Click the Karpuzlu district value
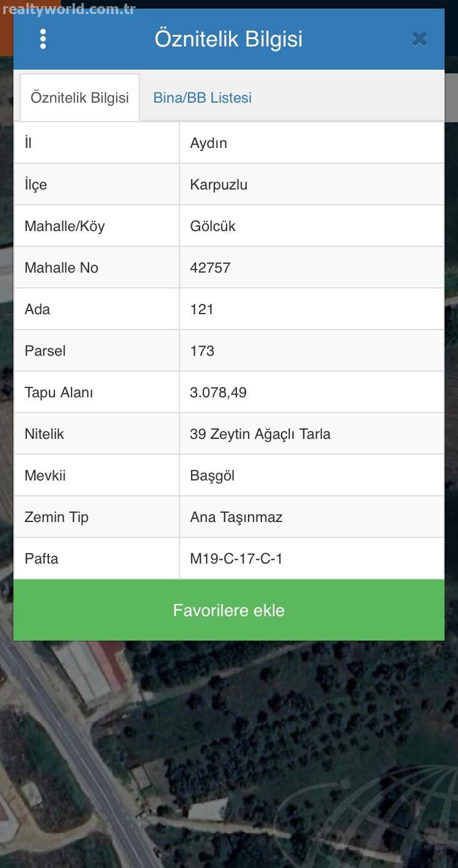458x868 pixels. (219, 185)
